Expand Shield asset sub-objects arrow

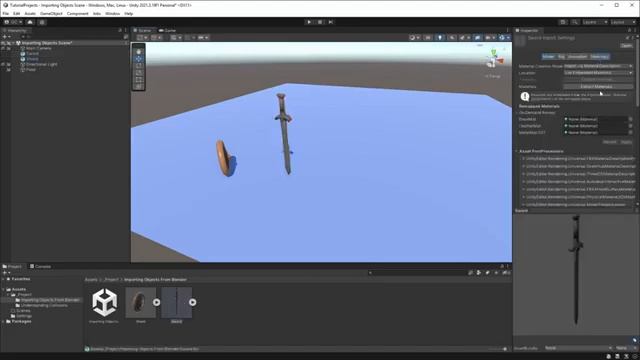coord(157,302)
